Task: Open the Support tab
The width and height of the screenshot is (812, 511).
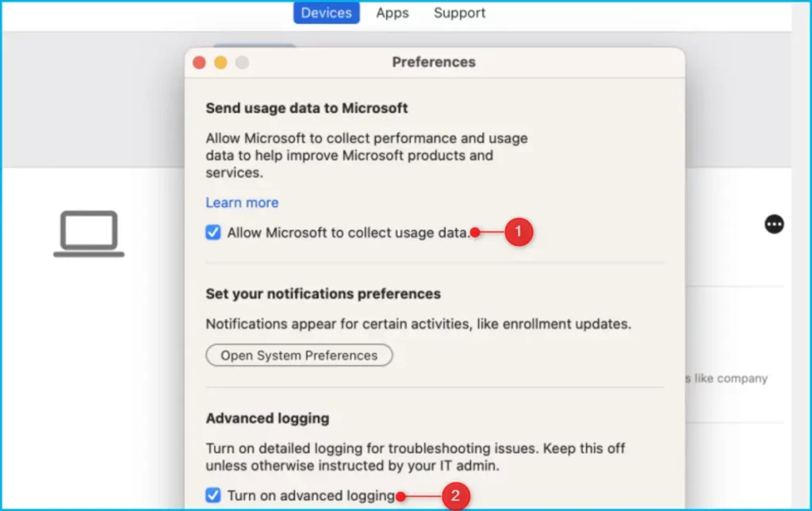Action: click(x=460, y=13)
